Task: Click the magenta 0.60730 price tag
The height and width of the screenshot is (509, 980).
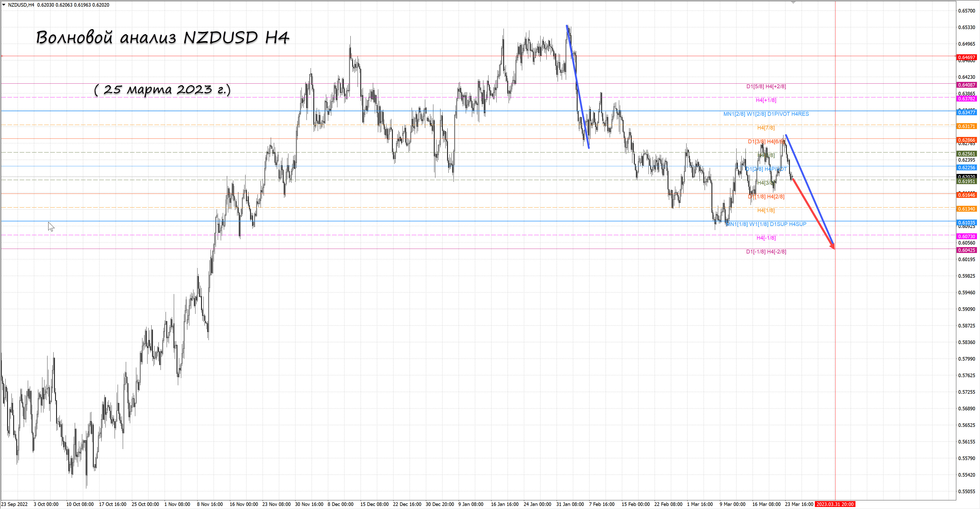Action: (x=966, y=236)
